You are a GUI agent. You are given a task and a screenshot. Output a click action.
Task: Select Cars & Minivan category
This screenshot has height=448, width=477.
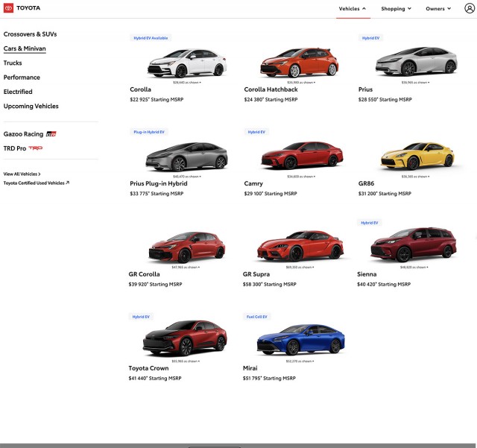pyautogui.click(x=25, y=48)
